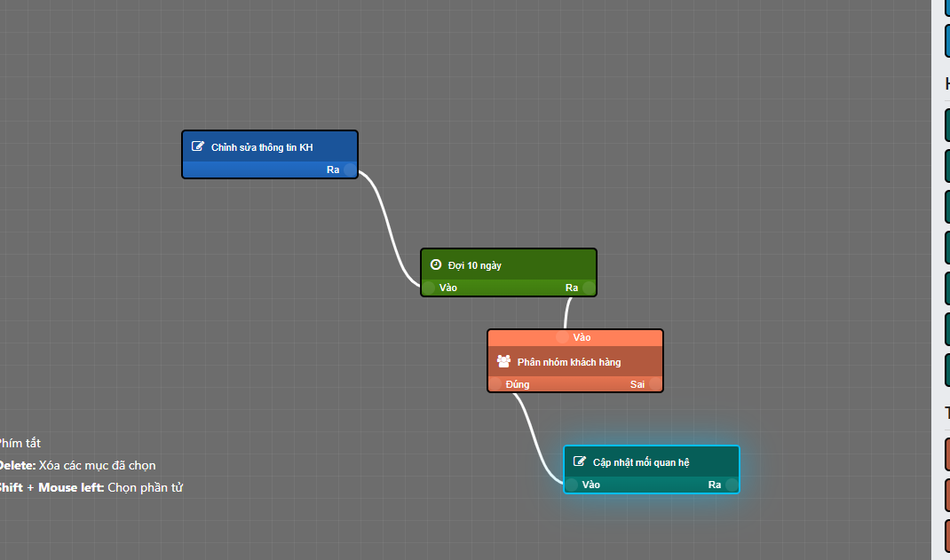Image resolution: width=950 pixels, height=560 pixels.
Task: Click the Vào input port of Phân nhóm khách hàng
Action: point(562,337)
